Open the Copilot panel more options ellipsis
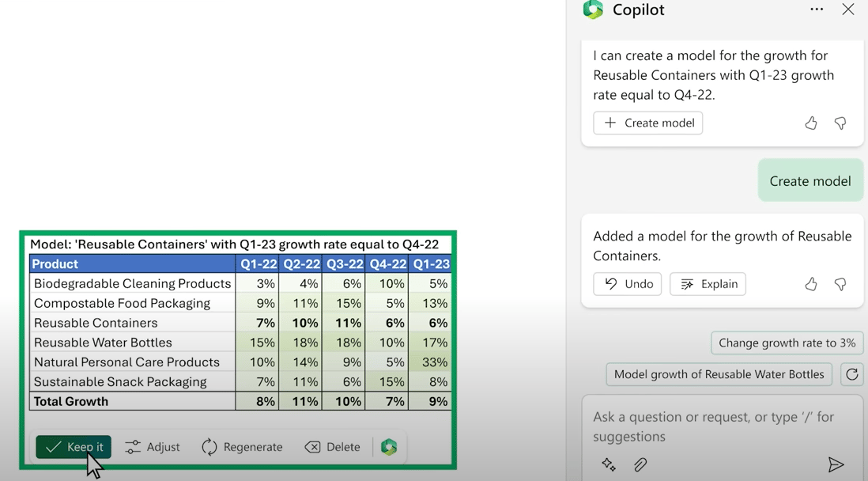Viewport: 868px width, 481px height. pos(817,9)
